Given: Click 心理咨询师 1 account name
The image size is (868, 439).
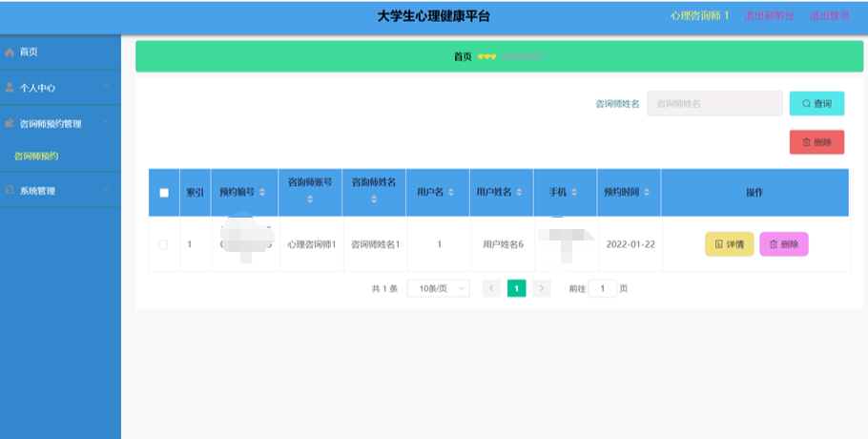Looking at the screenshot, I should pos(700,16).
